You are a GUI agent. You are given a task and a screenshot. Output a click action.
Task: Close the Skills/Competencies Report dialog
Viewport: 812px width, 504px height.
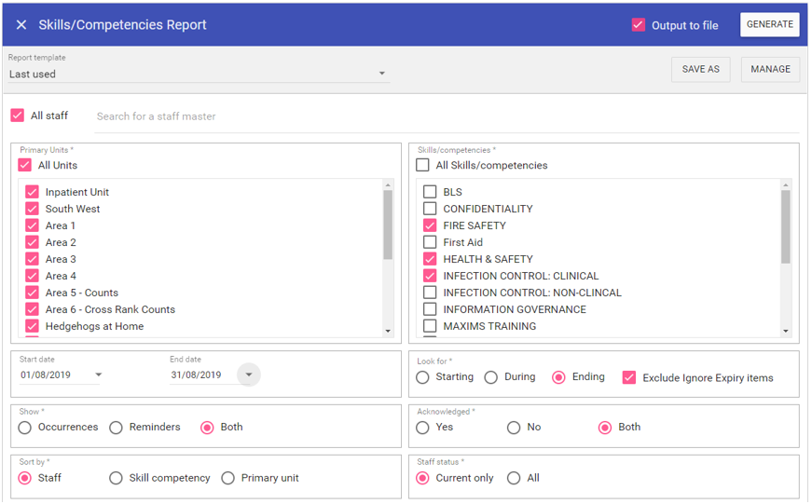point(21,25)
